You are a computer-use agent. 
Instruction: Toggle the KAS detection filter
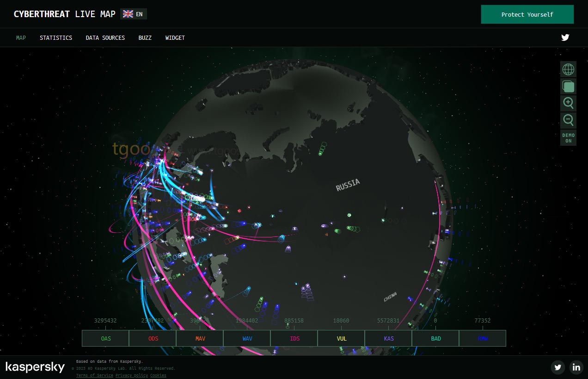389,338
